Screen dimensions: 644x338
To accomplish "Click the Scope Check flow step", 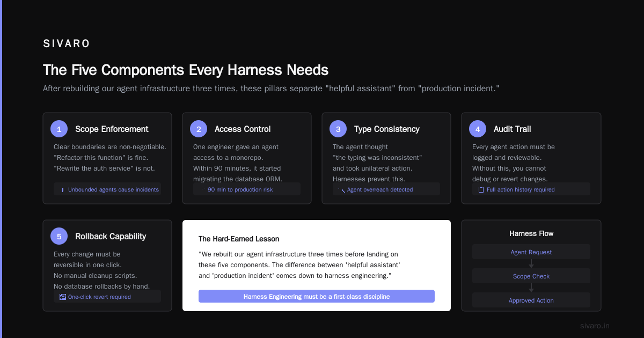I will click(531, 276).
